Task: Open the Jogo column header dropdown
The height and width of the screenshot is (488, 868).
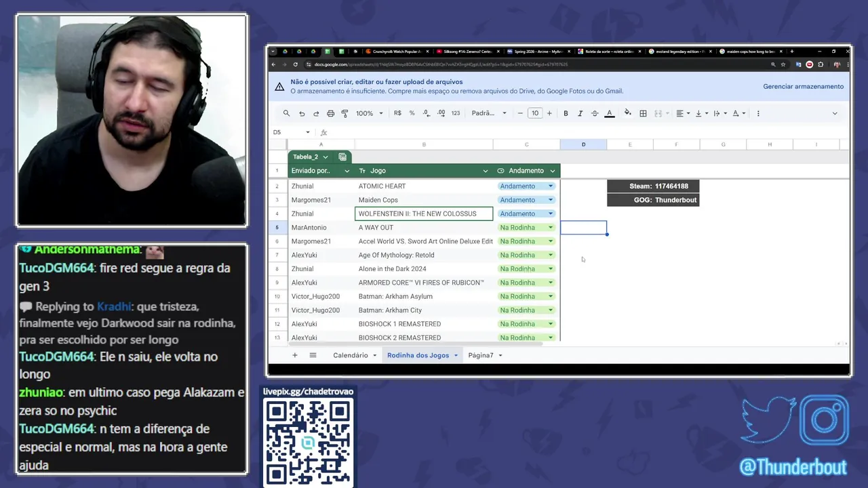Action: (x=485, y=171)
